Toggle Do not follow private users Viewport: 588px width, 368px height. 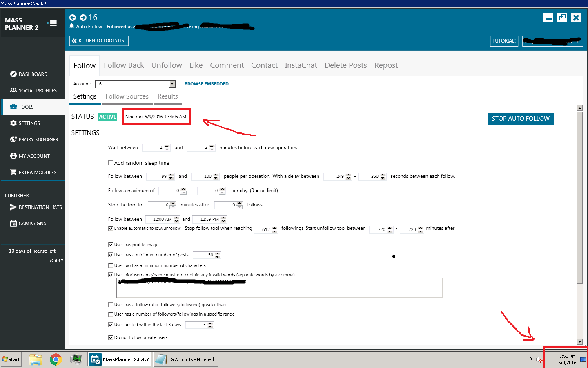[111, 337]
